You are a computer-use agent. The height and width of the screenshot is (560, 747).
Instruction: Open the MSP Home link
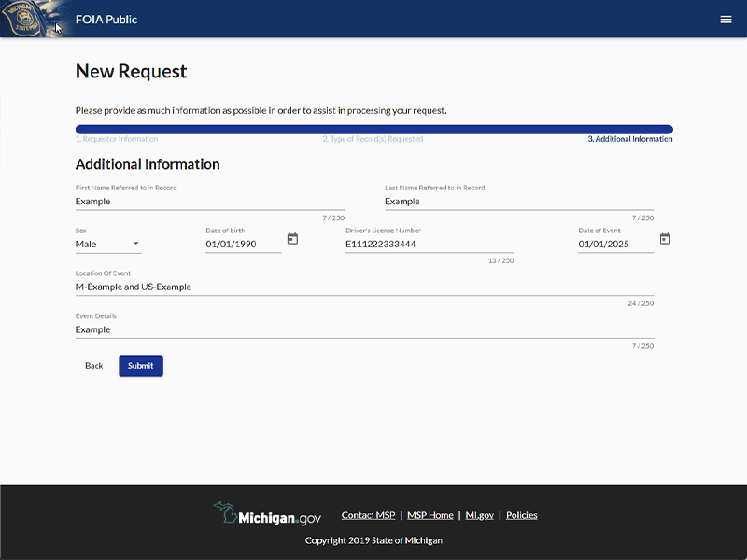430,515
